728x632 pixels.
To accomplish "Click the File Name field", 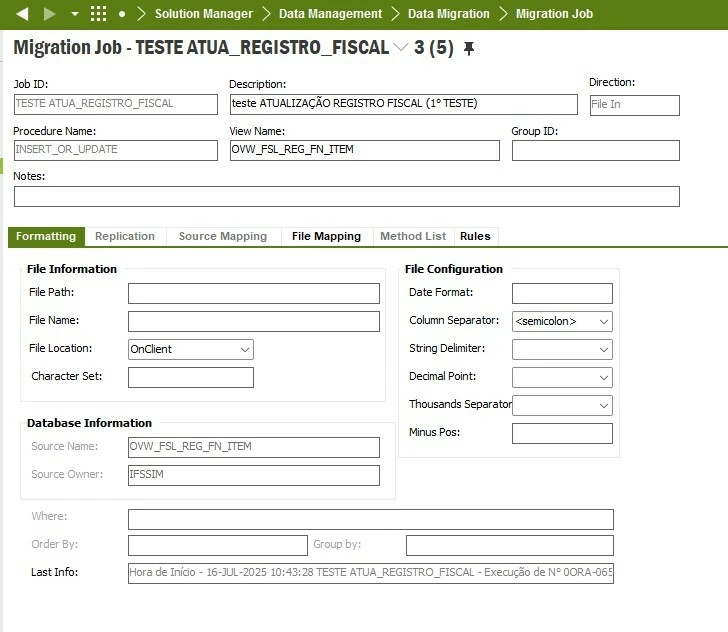I will pos(254,321).
